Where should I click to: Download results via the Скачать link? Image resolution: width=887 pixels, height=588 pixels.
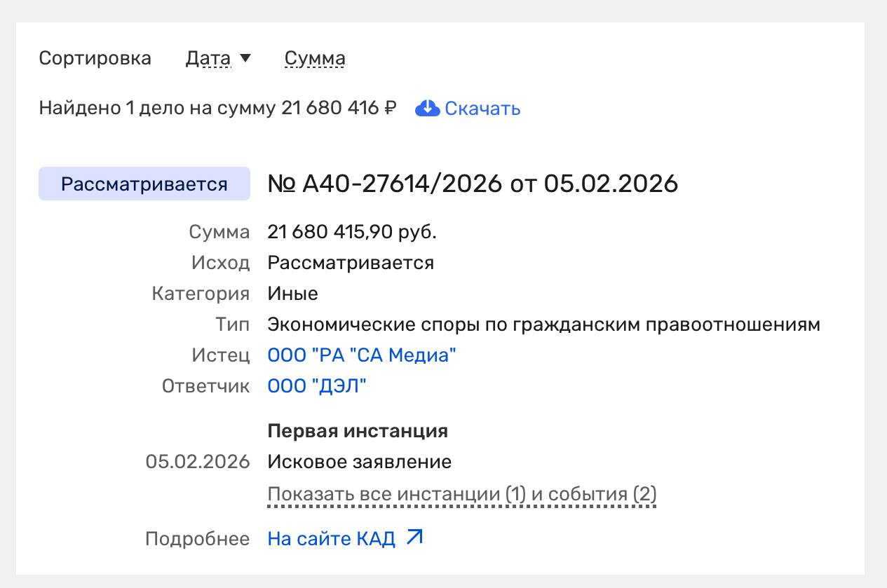click(x=482, y=109)
